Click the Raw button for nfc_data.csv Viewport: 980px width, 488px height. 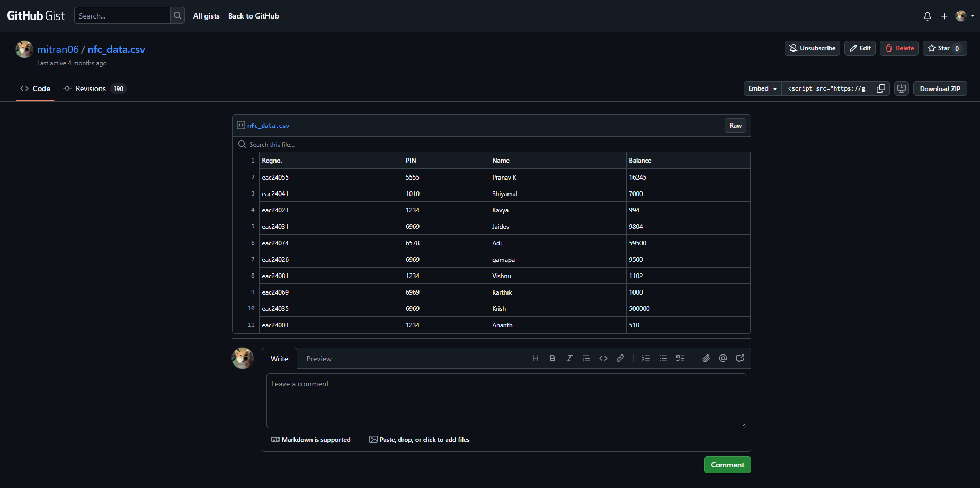(735, 126)
